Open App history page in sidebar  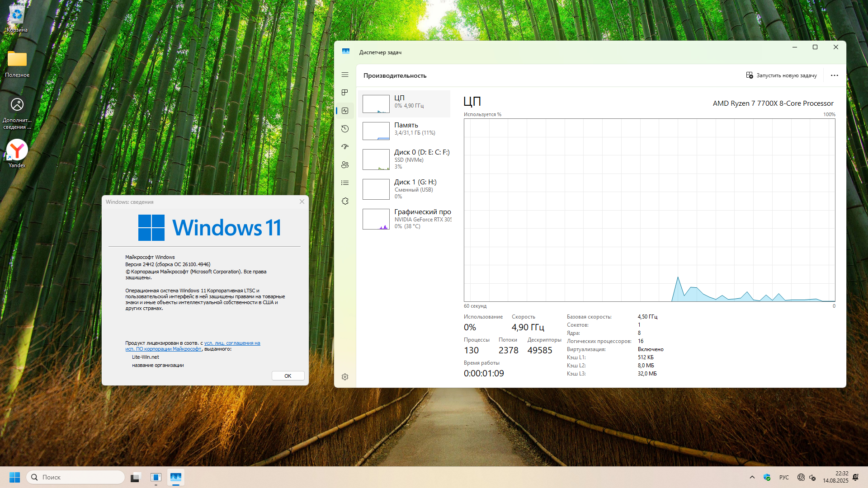tap(345, 129)
